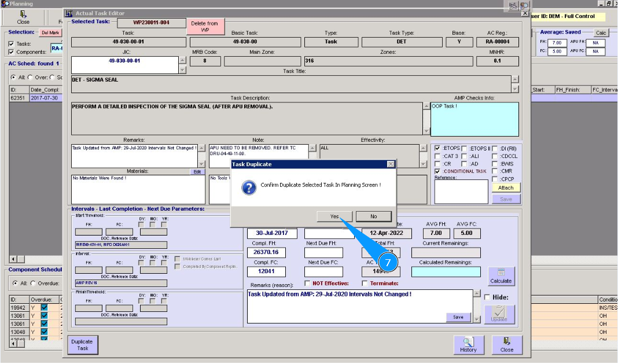Click Next Due FH field
618x364 pixels.
323,252
